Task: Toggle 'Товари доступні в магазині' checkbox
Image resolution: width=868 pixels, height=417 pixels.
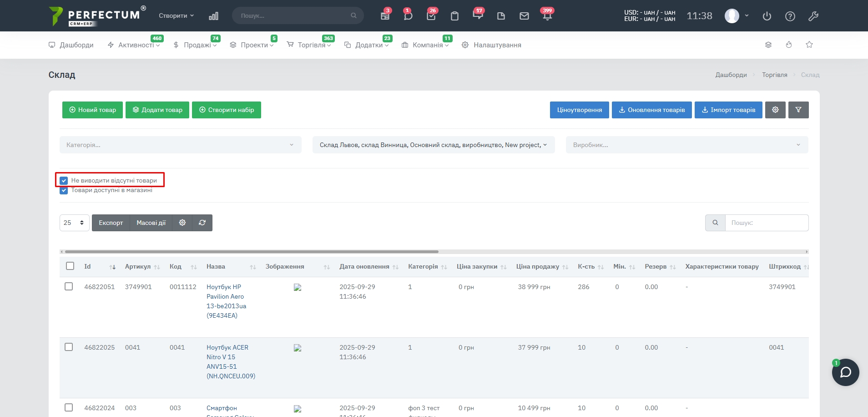Action: [64, 190]
